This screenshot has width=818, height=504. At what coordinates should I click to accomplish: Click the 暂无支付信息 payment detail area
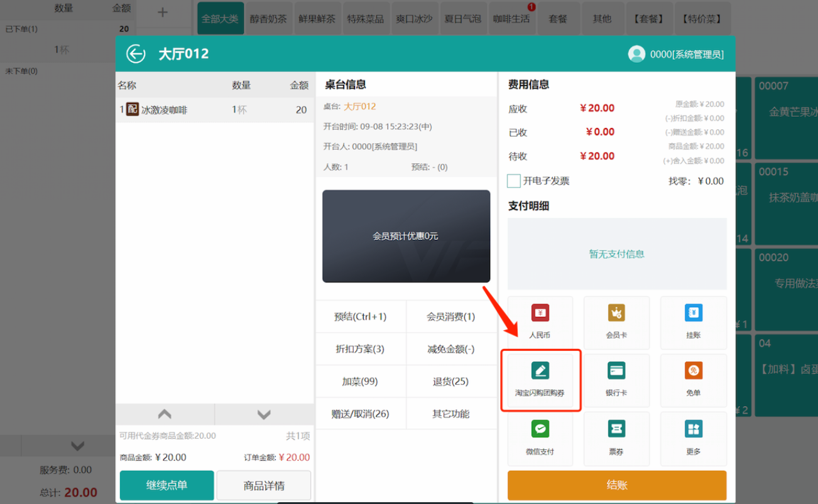[617, 254]
